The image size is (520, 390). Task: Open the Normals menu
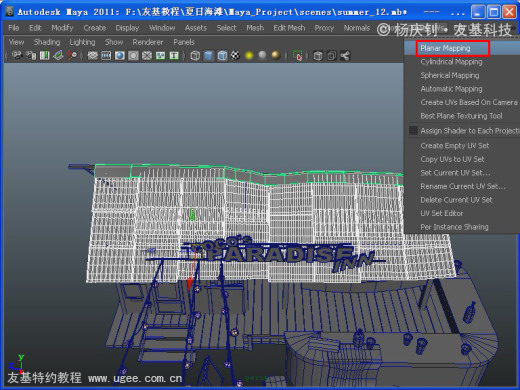pyautogui.click(x=357, y=28)
